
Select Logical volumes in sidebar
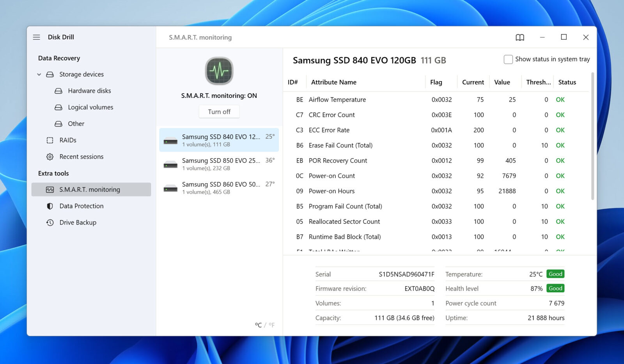90,107
